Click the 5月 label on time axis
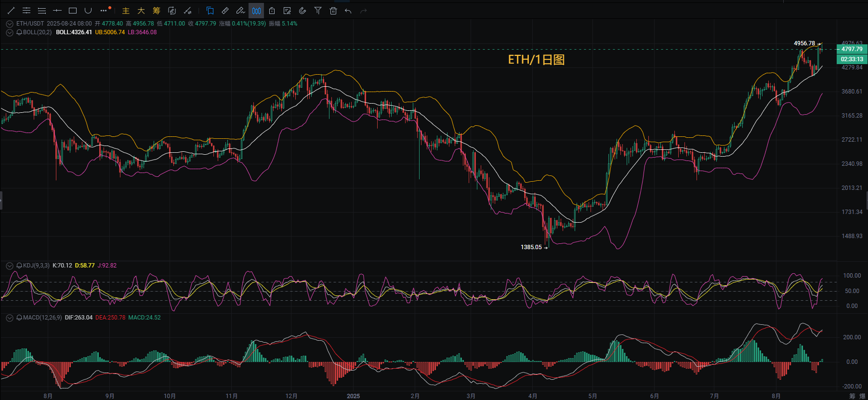This screenshot has width=868, height=400. click(592, 396)
